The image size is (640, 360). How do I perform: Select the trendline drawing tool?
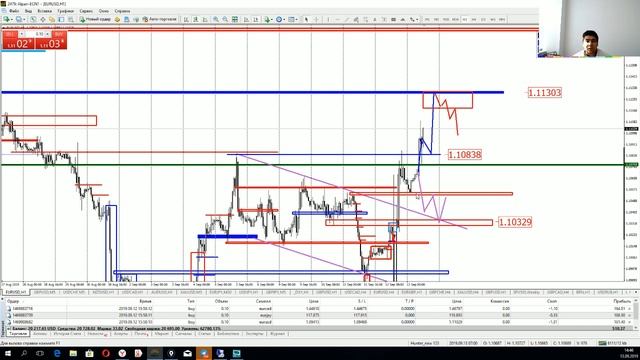[x=347, y=19]
